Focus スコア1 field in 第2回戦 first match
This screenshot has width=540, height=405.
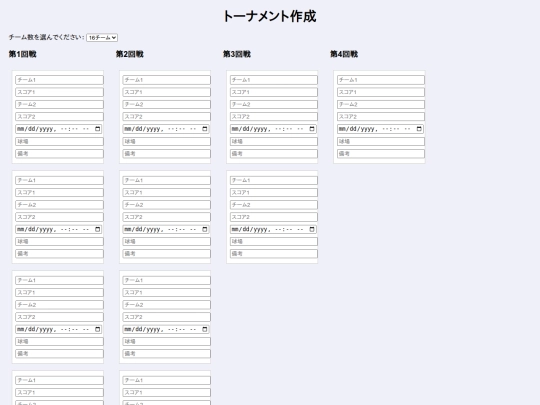coord(167,92)
